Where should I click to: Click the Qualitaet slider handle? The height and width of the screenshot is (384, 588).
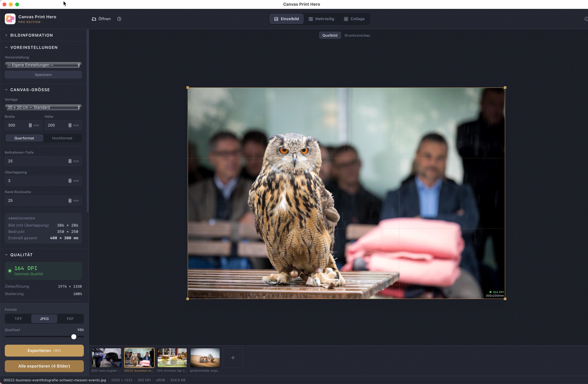(74, 337)
